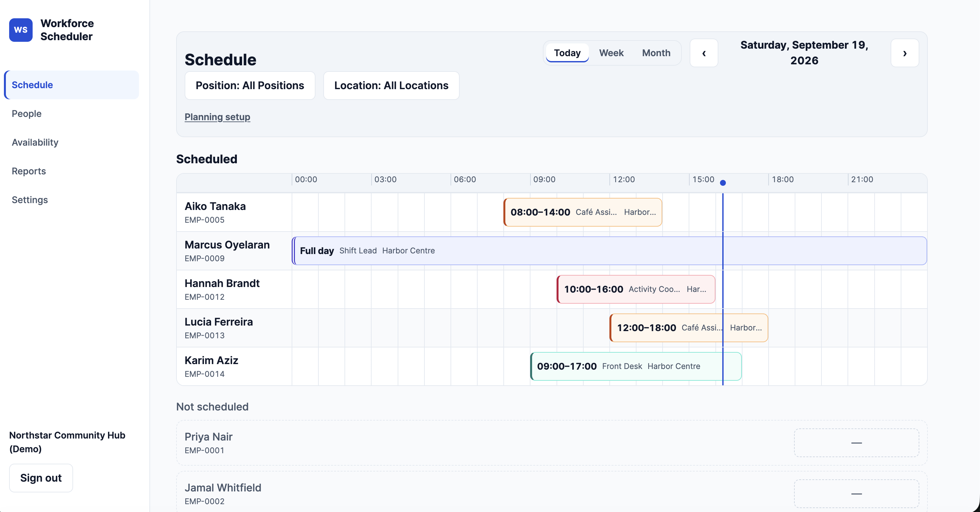Click the 18:00 timeline header label
This screenshot has height=512, width=980.
pyautogui.click(x=783, y=179)
